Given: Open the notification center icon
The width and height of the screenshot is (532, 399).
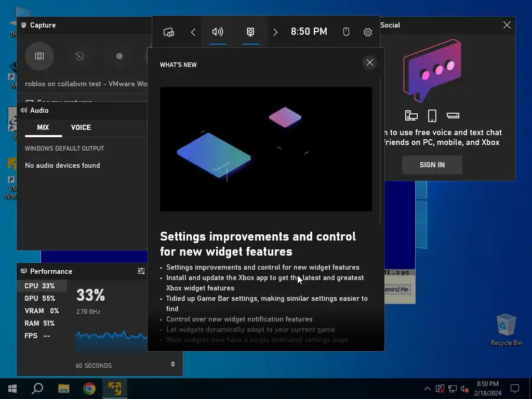Looking at the screenshot, I should (515, 389).
